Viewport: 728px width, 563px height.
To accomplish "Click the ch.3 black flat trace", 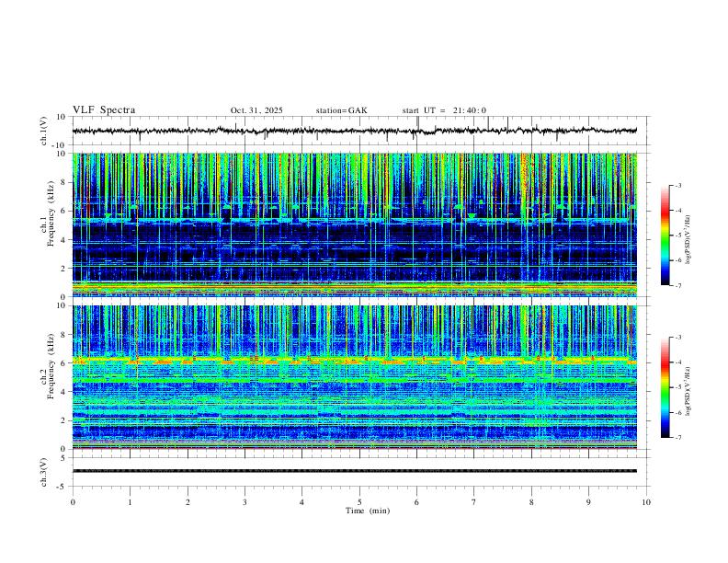I will pos(355,471).
